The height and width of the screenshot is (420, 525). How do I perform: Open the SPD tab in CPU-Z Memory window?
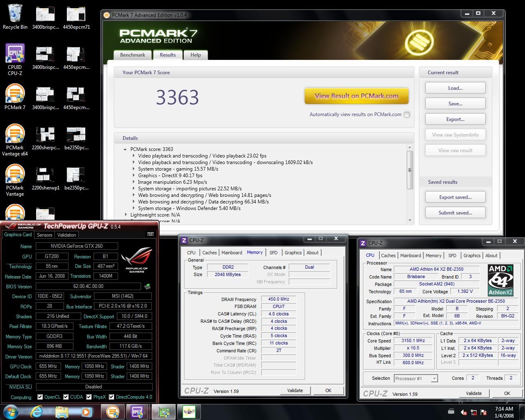274,253
